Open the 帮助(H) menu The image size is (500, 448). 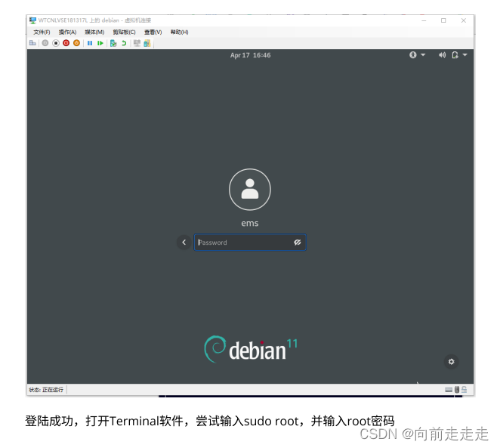pos(180,32)
